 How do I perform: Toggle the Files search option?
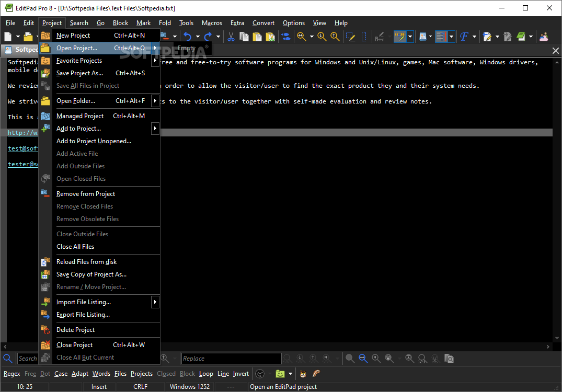[120, 374]
